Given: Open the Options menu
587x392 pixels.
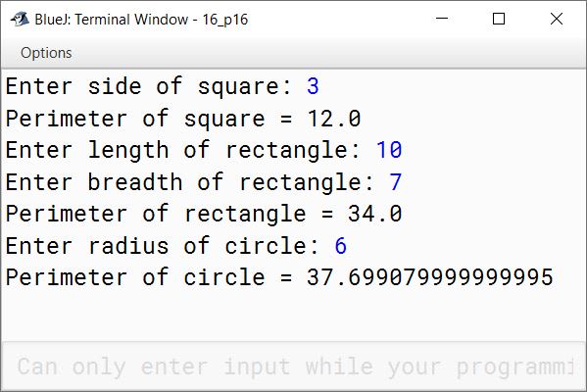Looking at the screenshot, I should (46, 53).
